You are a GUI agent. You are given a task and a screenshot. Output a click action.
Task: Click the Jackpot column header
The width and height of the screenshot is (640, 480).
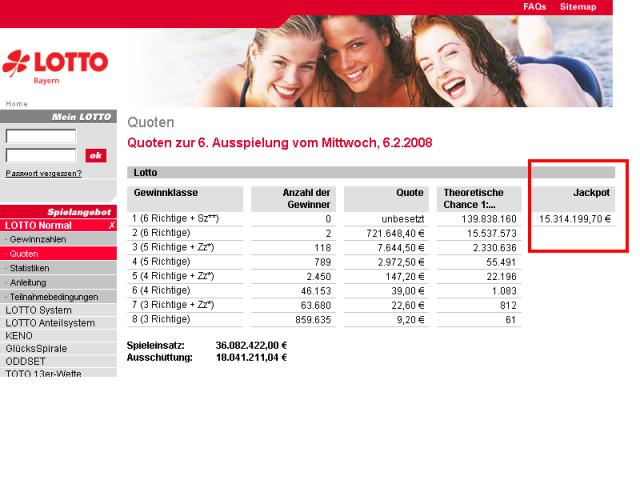573,199
